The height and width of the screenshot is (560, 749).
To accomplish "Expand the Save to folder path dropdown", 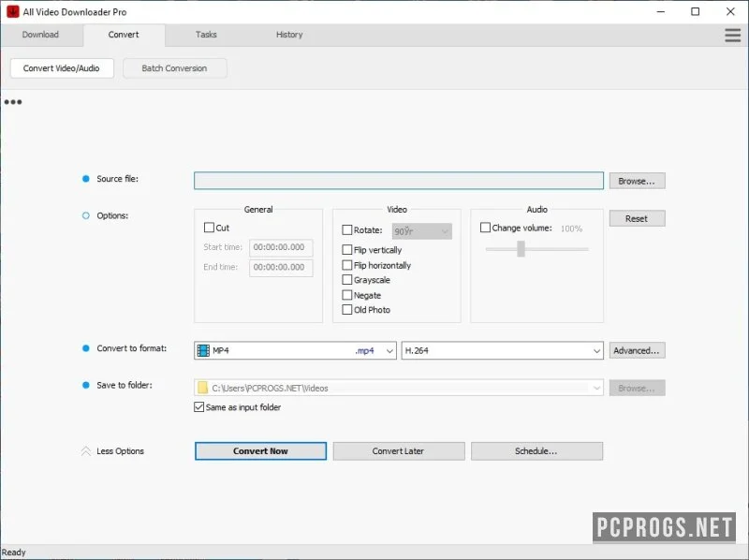I will [596, 388].
